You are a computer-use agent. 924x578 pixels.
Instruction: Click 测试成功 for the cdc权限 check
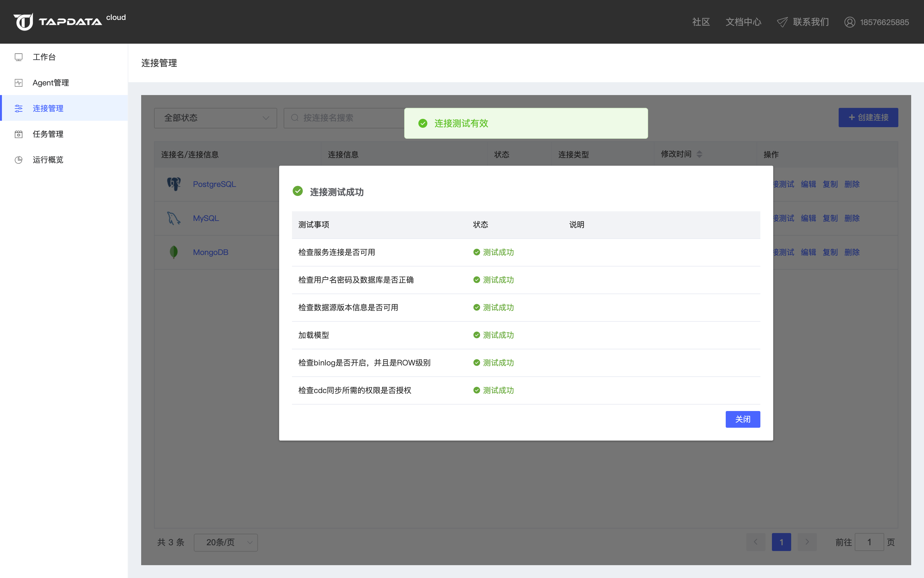(x=493, y=390)
